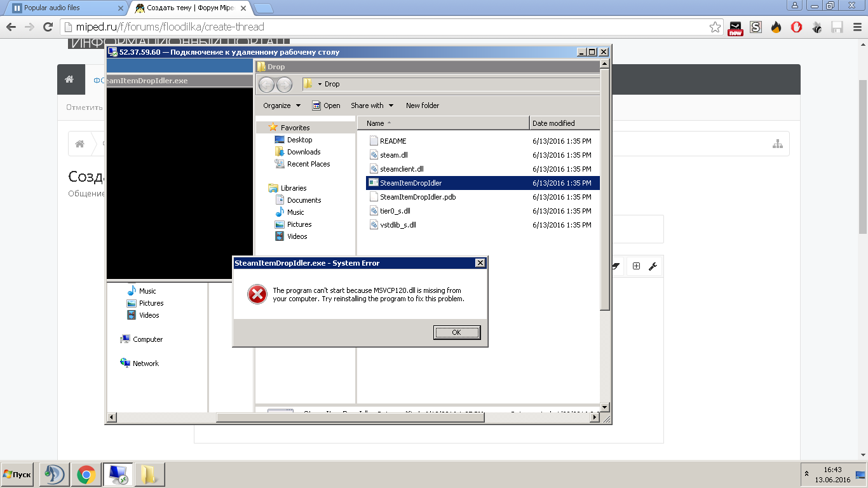Open Пуск start menu

pos(17,475)
